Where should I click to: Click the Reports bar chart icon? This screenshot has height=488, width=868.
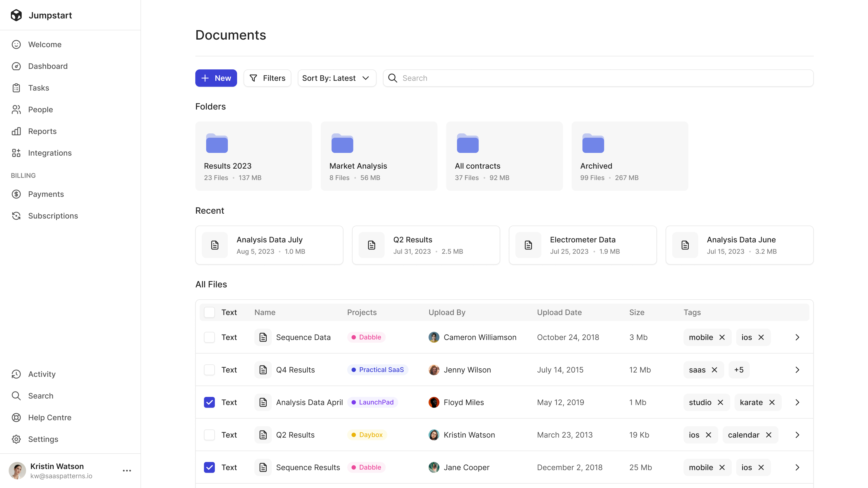pos(16,131)
